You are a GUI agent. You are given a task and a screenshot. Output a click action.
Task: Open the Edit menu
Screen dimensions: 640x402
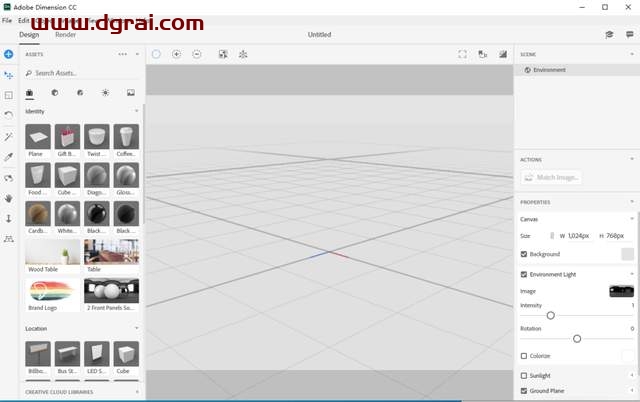[23, 20]
